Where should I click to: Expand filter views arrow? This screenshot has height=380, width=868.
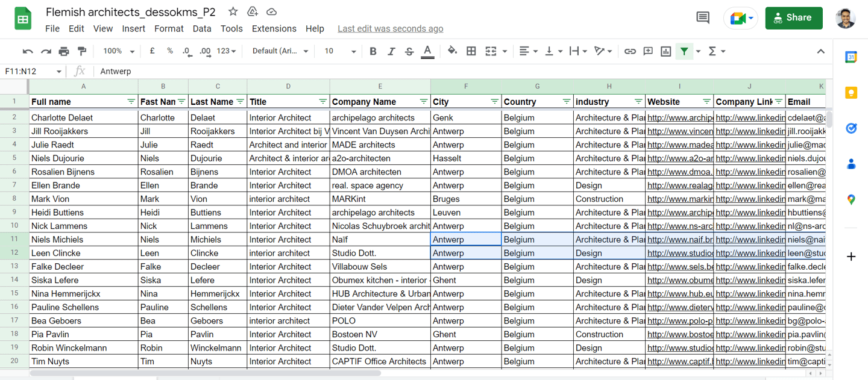[x=698, y=51]
